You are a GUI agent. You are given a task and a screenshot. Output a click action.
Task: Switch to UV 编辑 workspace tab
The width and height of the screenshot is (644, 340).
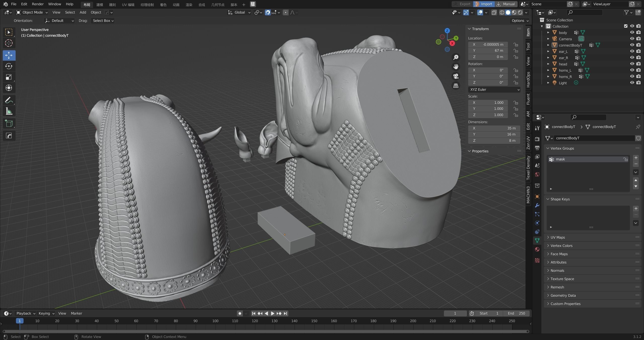[128, 5]
